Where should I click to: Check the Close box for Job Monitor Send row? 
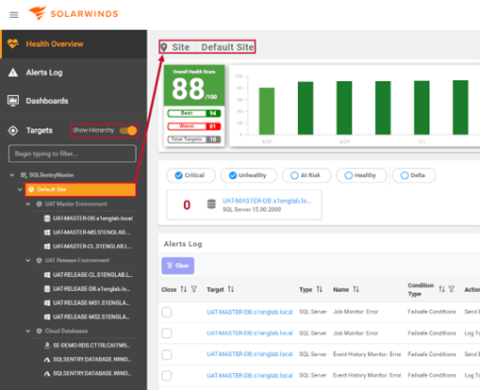tap(167, 312)
